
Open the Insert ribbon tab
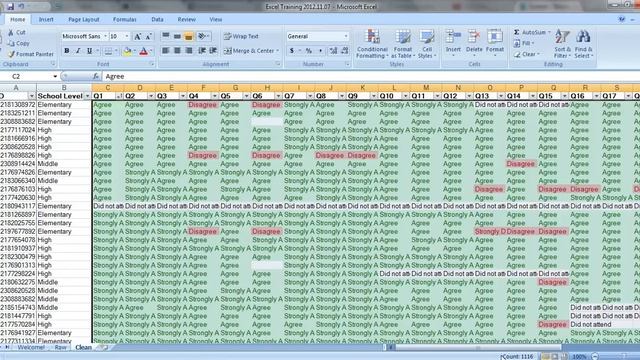tap(46, 20)
